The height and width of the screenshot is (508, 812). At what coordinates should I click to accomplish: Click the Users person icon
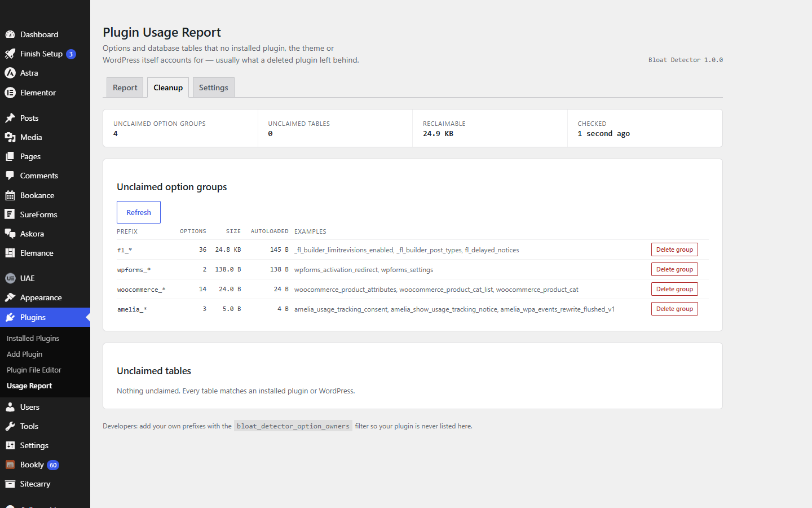[10, 407]
